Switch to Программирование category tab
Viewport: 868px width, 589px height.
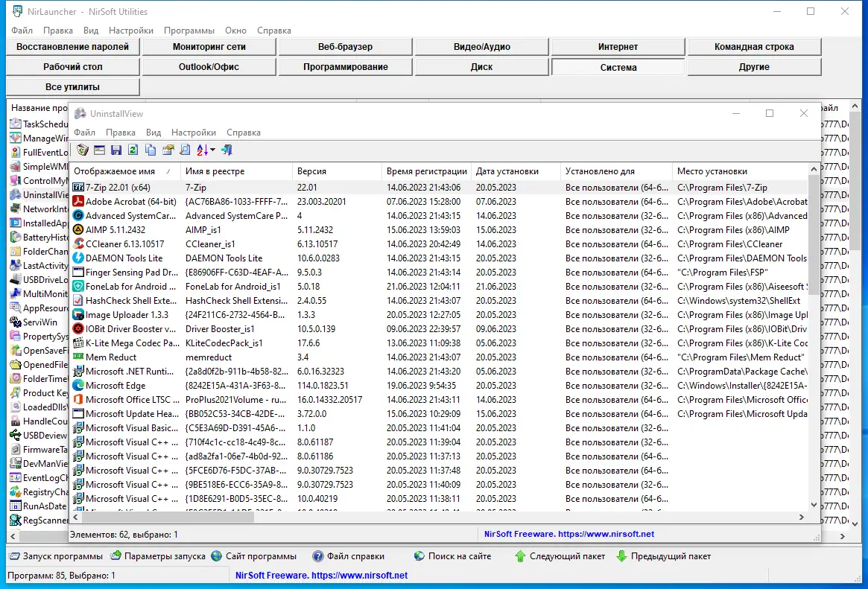pyautogui.click(x=346, y=67)
